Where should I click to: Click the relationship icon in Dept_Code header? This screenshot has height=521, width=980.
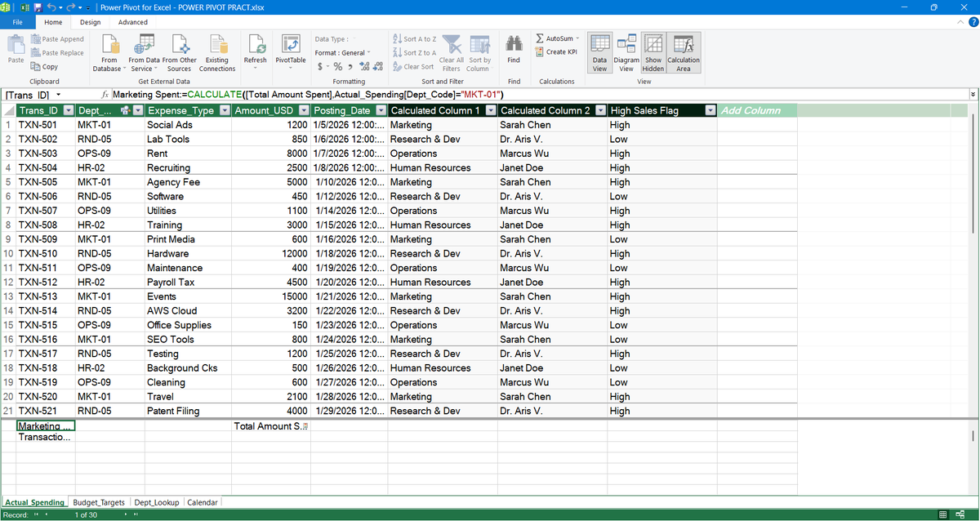point(125,110)
